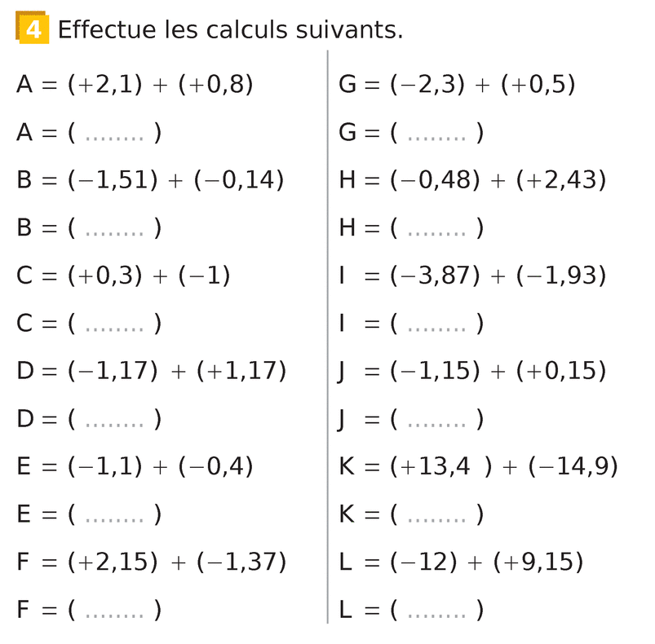Focus the dotted answer field for H
The image size is (655, 644).
[436, 229]
